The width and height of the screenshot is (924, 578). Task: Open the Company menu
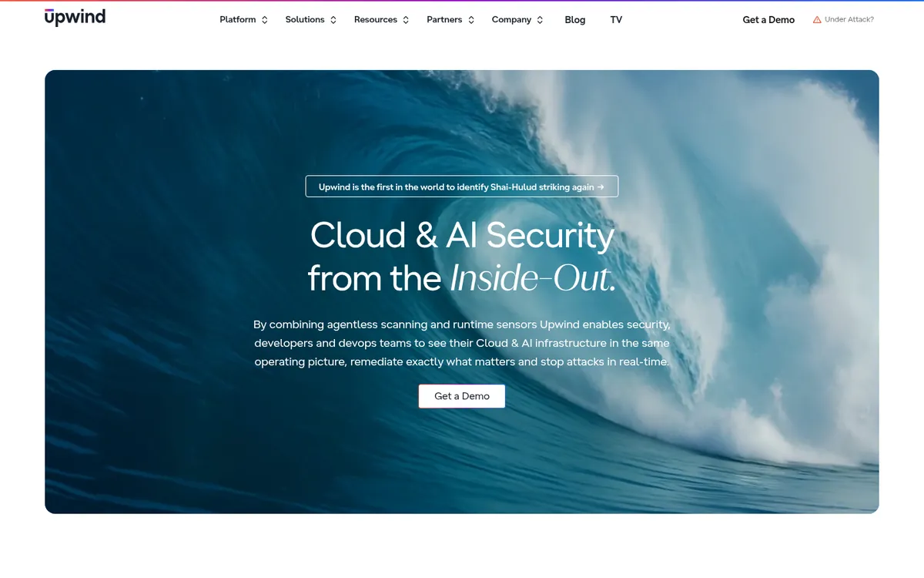tap(511, 20)
